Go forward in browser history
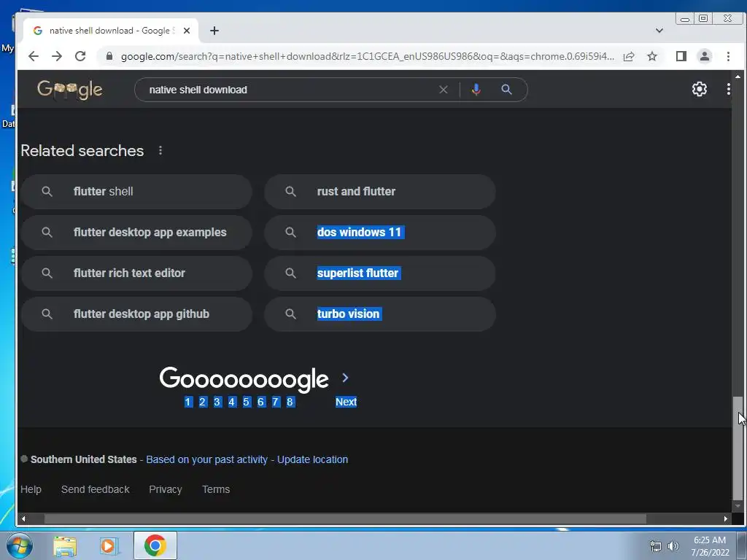Image resolution: width=747 pixels, height=560 pixels. point(57,56)
